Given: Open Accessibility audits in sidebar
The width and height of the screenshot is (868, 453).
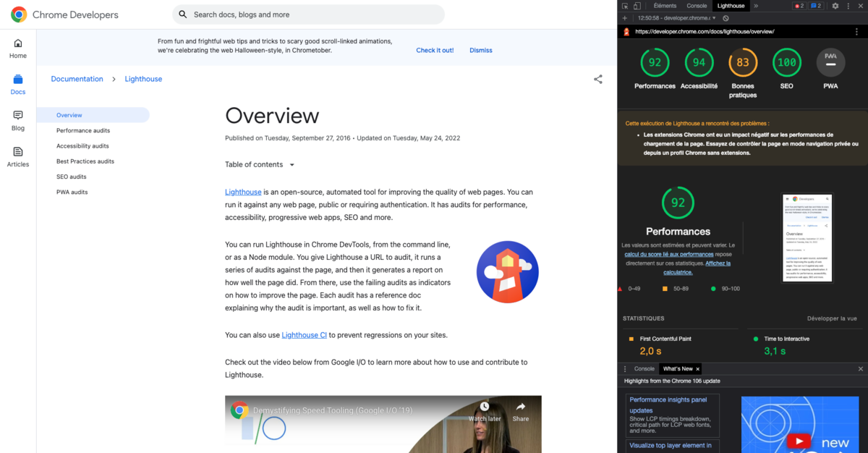Looking at the screenshot, I should coord(82,146).
